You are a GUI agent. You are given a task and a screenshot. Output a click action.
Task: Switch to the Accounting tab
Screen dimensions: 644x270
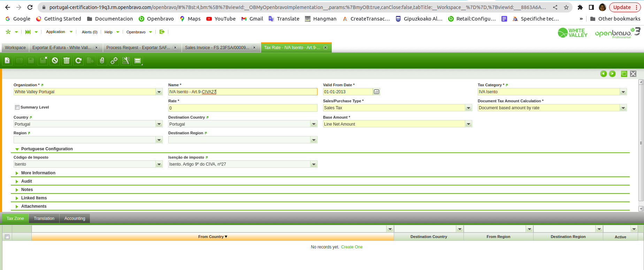point(75,219)
